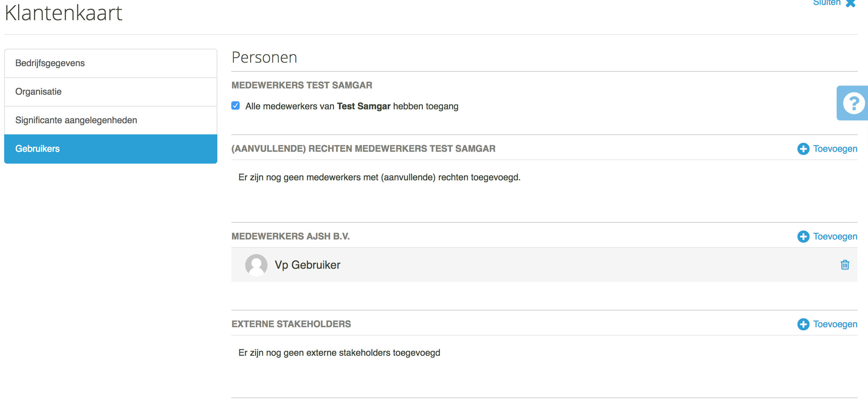This screenshot has height=401, width=868.
Task: Select the Vp Gebruiker name row
Action: point(544,265)
